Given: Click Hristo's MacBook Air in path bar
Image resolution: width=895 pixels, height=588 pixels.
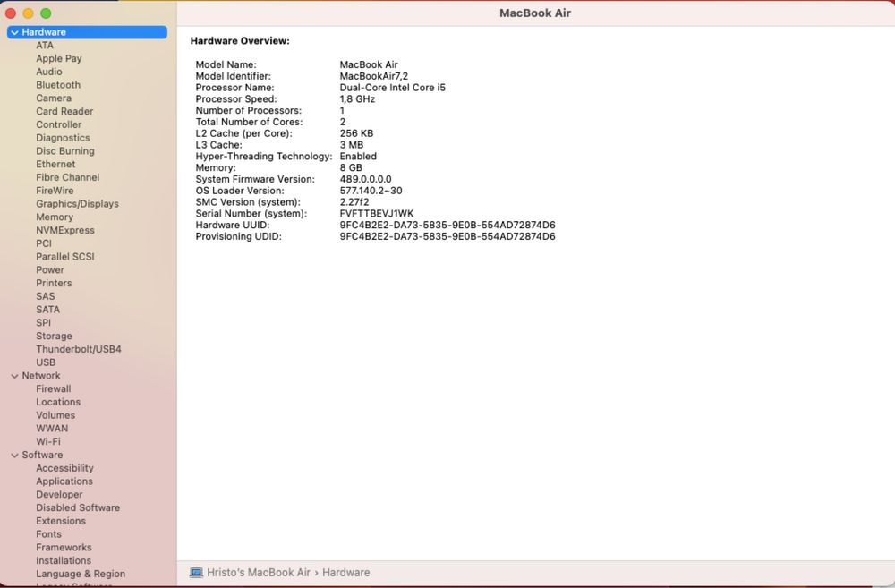Looking at the screenshot, I should tap(259, 573).
